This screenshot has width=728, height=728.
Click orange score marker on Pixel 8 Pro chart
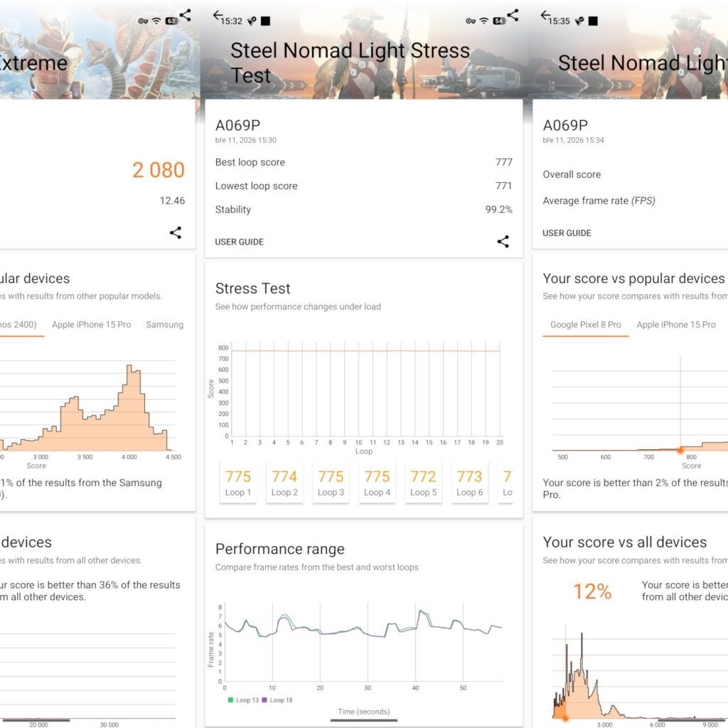[x=680, y=450]
